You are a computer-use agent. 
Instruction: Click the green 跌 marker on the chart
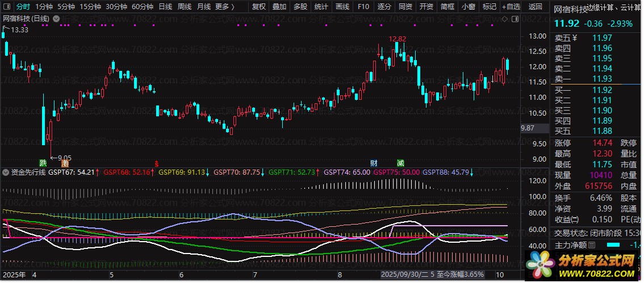tap(43, 163)
